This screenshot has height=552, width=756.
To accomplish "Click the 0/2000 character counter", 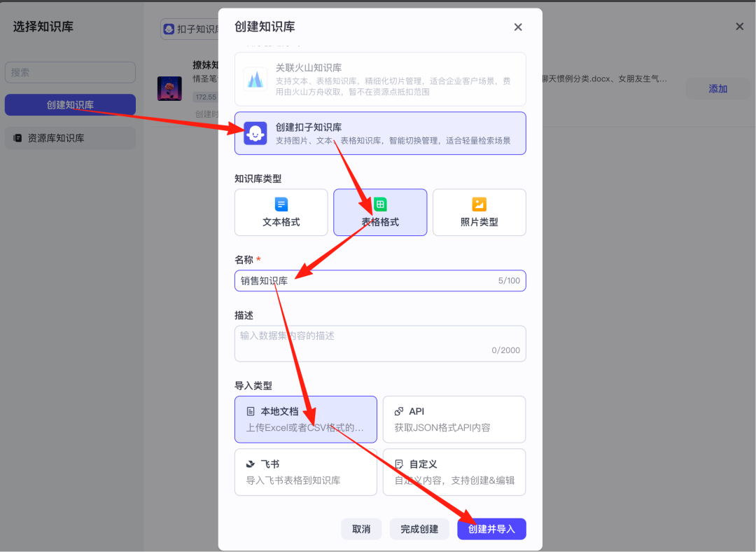I will click(506, 350).
